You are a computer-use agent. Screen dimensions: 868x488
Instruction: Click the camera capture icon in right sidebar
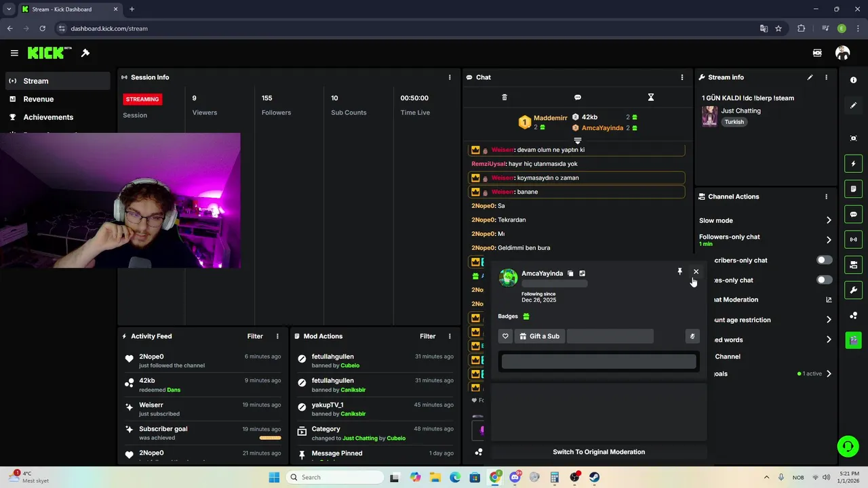click(853, 138)
